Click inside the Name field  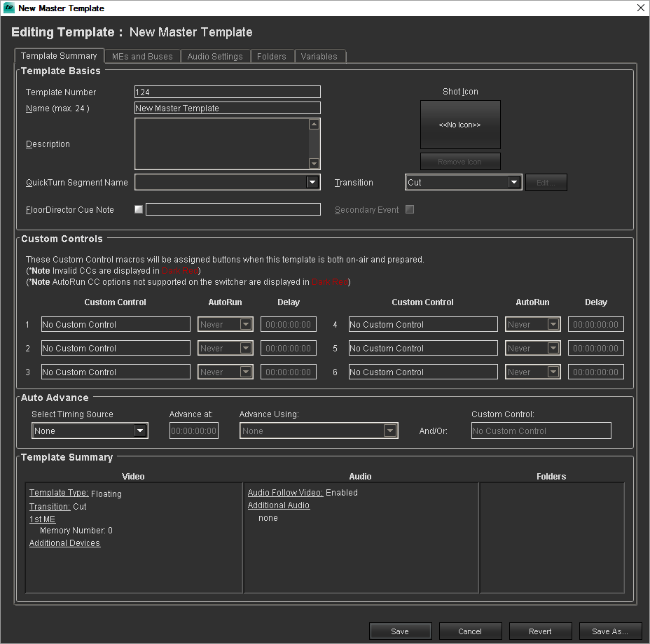[x=227, y=108]
